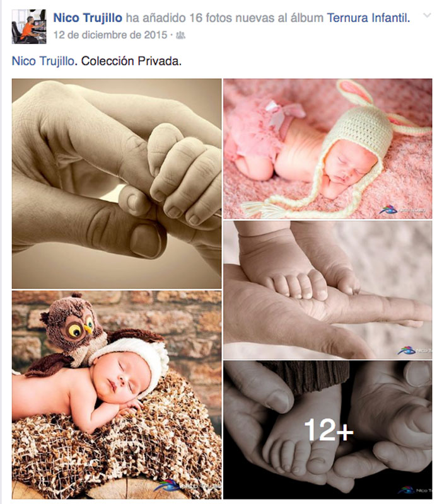Open the baby feet on palm photo

click(x=327, y=290)
